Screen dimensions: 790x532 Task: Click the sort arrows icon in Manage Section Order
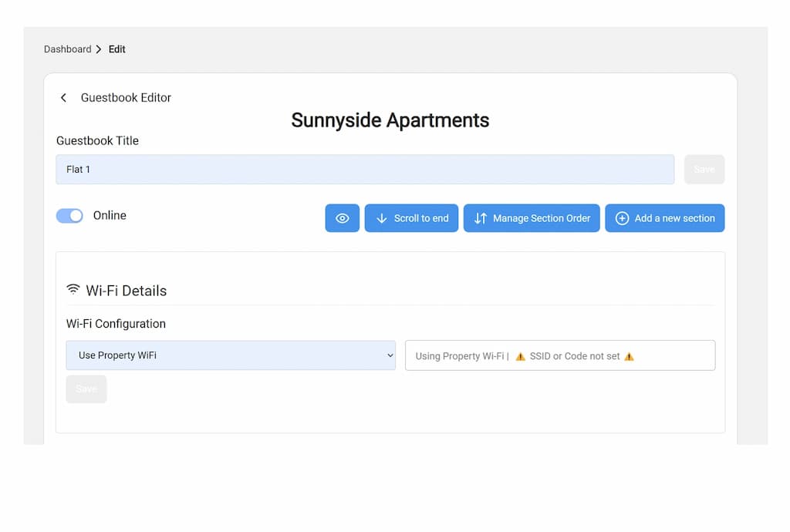pos(481,218)
